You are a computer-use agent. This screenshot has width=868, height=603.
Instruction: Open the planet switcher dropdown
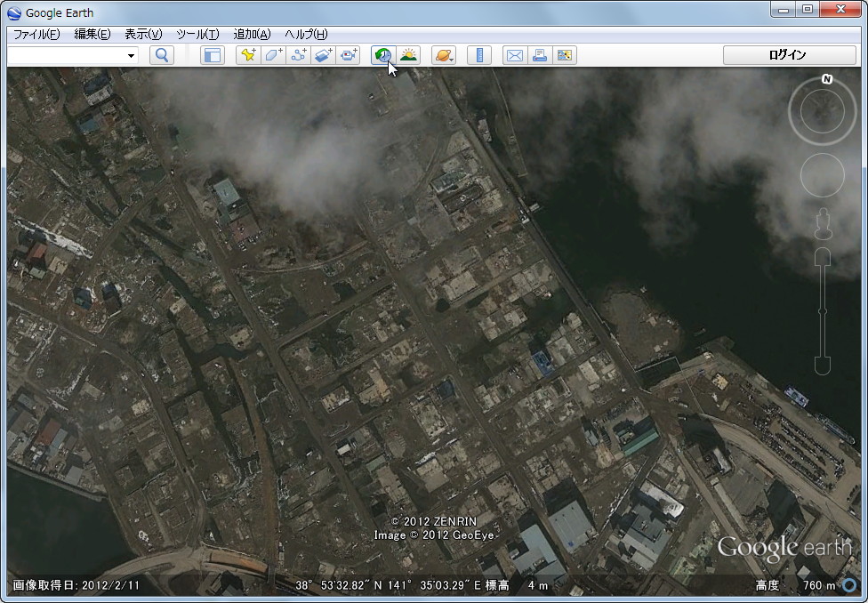pos(444,55)
